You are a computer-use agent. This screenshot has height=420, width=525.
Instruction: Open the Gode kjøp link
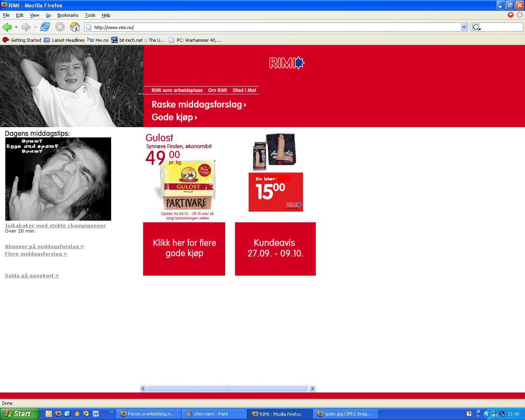(x=174, y=117)
